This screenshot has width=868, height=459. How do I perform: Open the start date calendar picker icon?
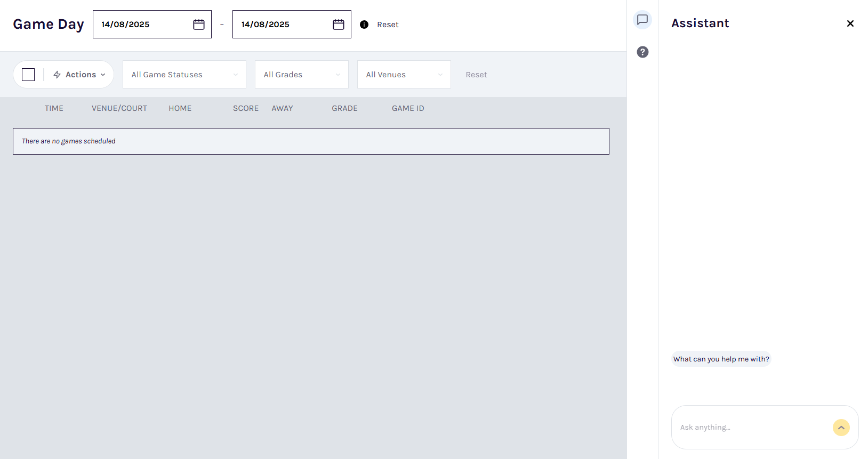[x=199, y=25]
